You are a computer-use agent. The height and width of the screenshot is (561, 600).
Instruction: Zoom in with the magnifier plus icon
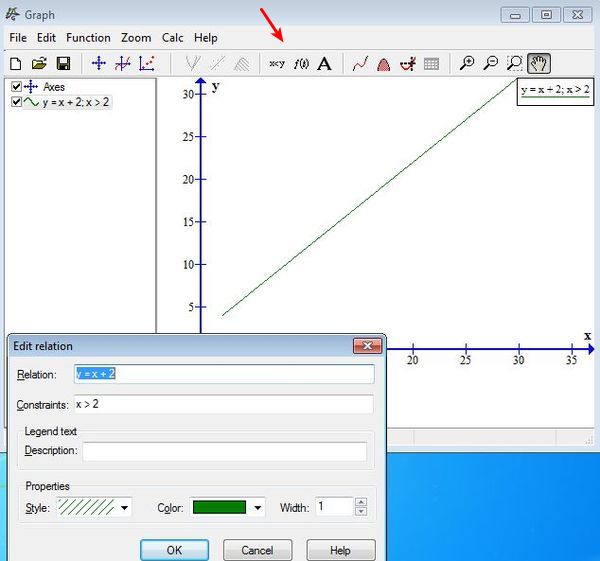click(467, 64)
